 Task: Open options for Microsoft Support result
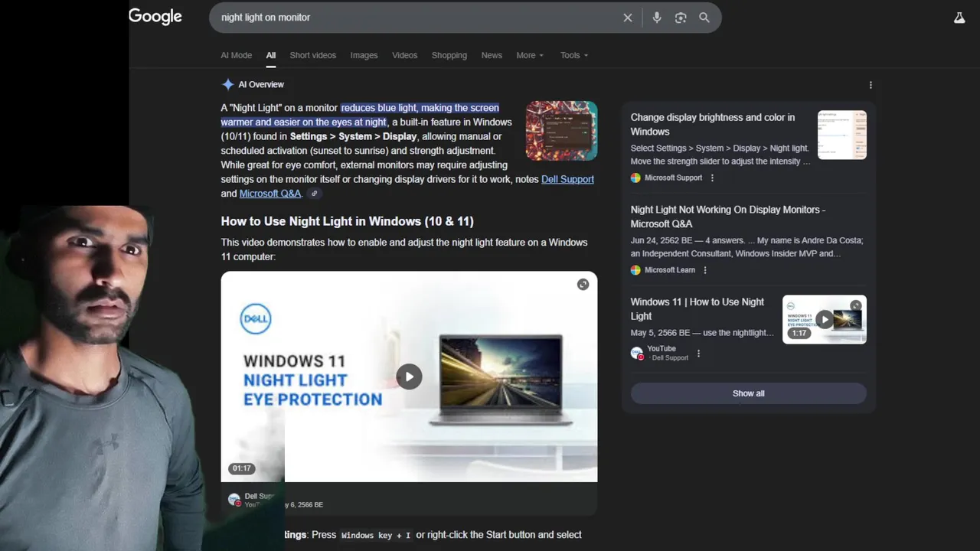[x=712, y=178]
